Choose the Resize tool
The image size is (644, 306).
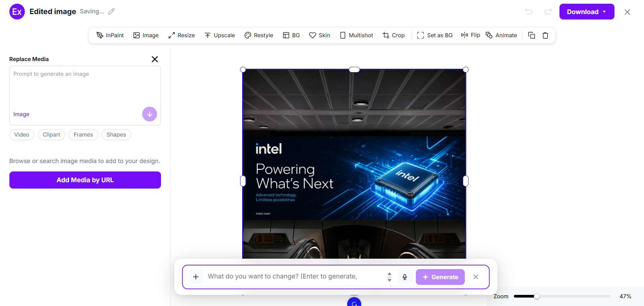(x=181, y=35)
